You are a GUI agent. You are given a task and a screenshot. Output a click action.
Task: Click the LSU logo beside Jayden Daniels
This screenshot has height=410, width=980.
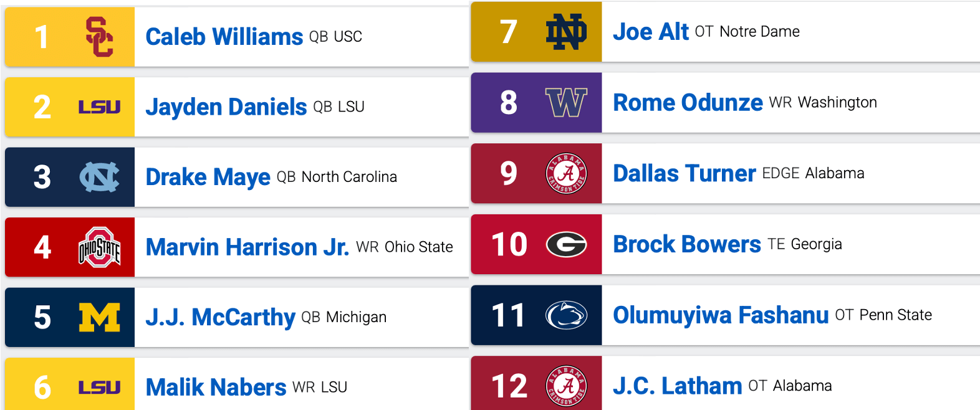click(x=99, y=107)
